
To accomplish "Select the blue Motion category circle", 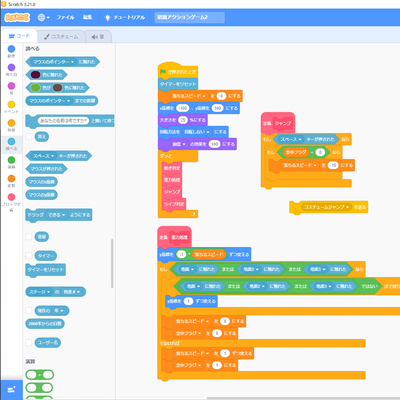I will (11, 49).
